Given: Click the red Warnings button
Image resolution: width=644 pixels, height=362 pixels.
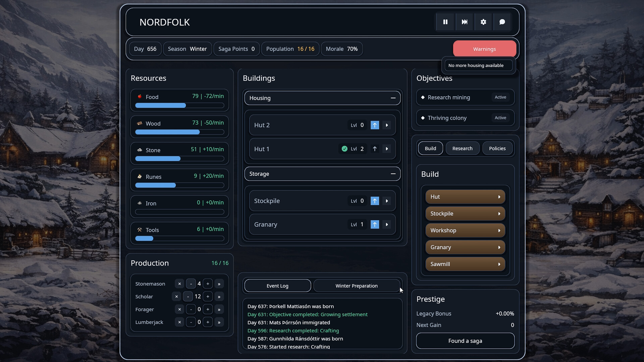Looking at the screenshot, I should pos(484,49).
